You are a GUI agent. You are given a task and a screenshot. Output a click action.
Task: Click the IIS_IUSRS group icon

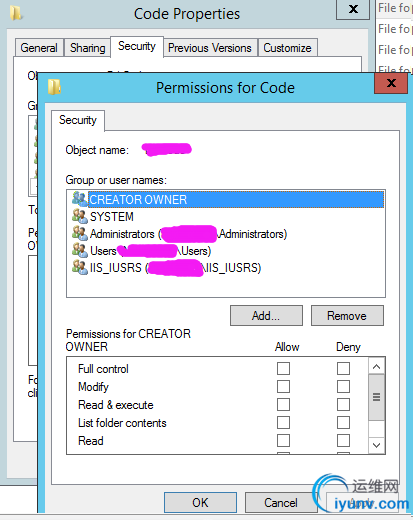80,267
